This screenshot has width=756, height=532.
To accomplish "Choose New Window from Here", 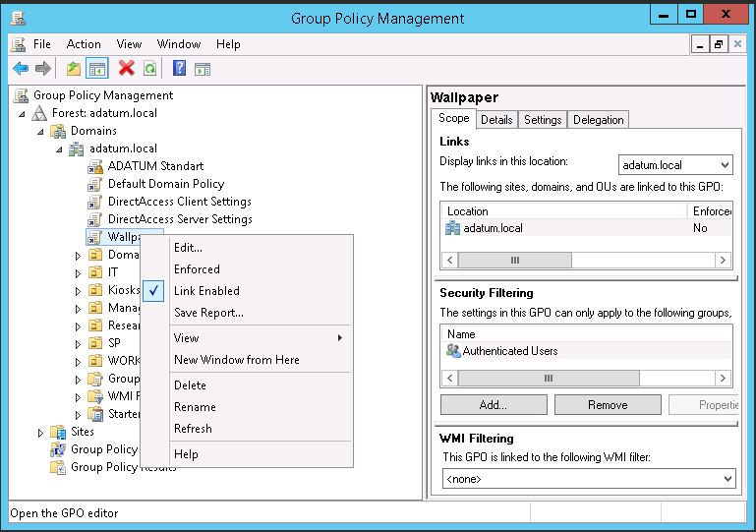I will pos(237,360).
